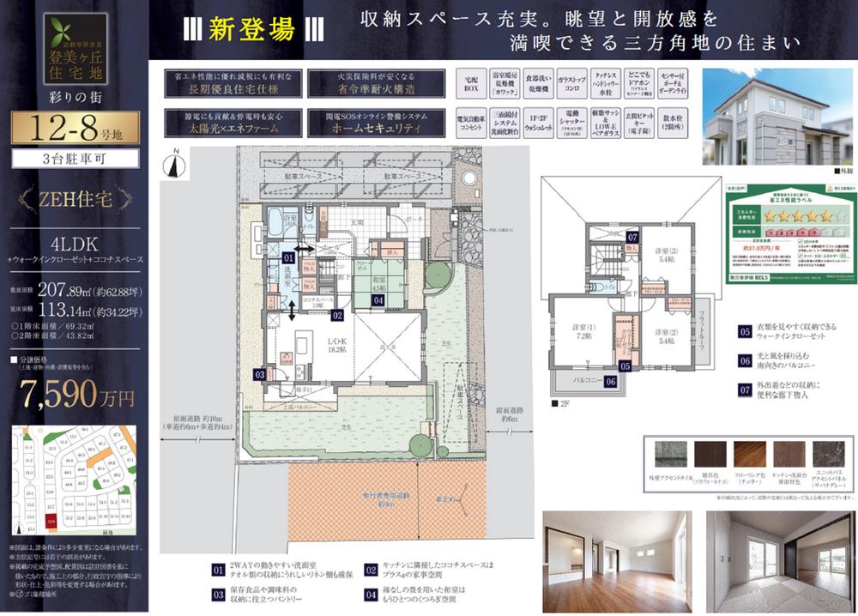
Task: Click the 歩行者専用道路 約4m label
Action: pyautogui.click(x=386, y=499)
